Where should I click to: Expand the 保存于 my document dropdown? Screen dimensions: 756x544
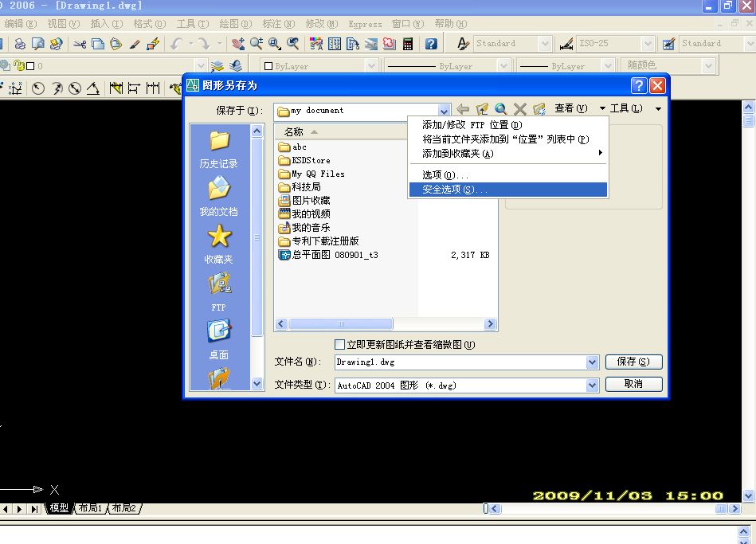[444, 111]
